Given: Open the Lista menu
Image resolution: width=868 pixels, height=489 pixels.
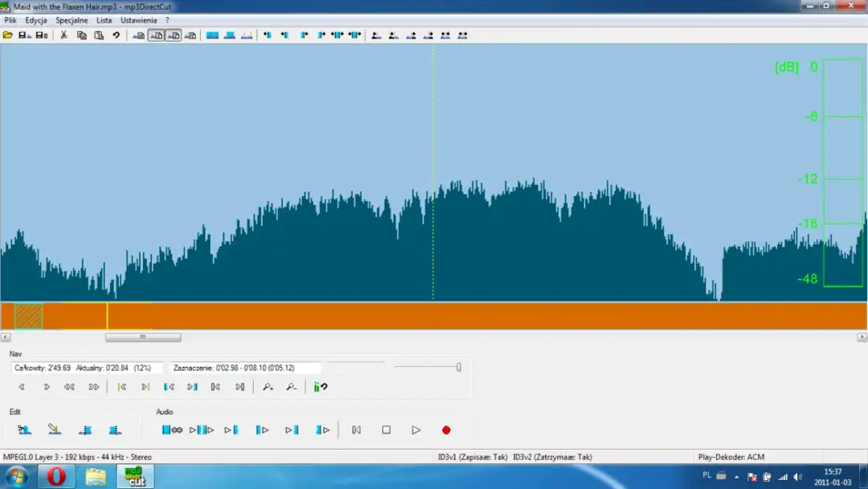Looking at the screenshot, I should (x=104, y=20).
